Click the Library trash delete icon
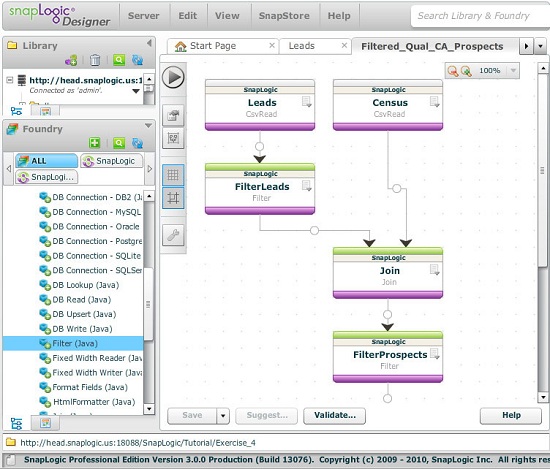The height and width of the screenshot is (469, 550). point(95,60)
